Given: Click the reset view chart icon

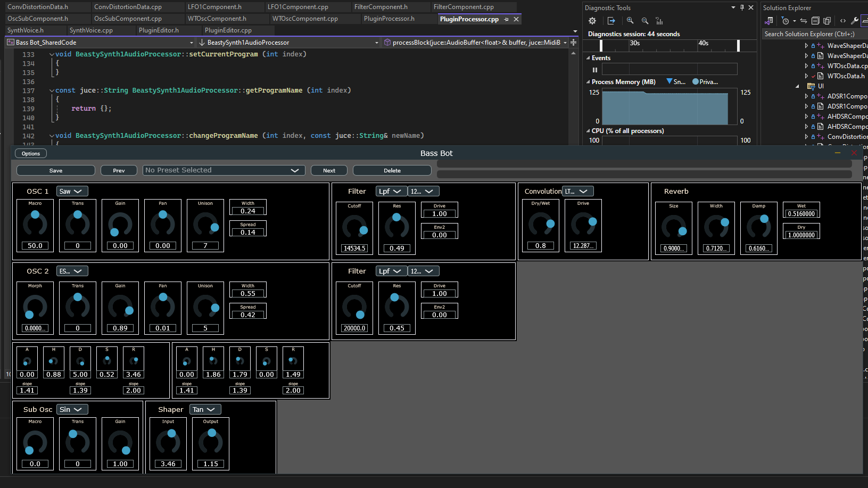Looking at the screenshot, I should [x=659, y=21].
